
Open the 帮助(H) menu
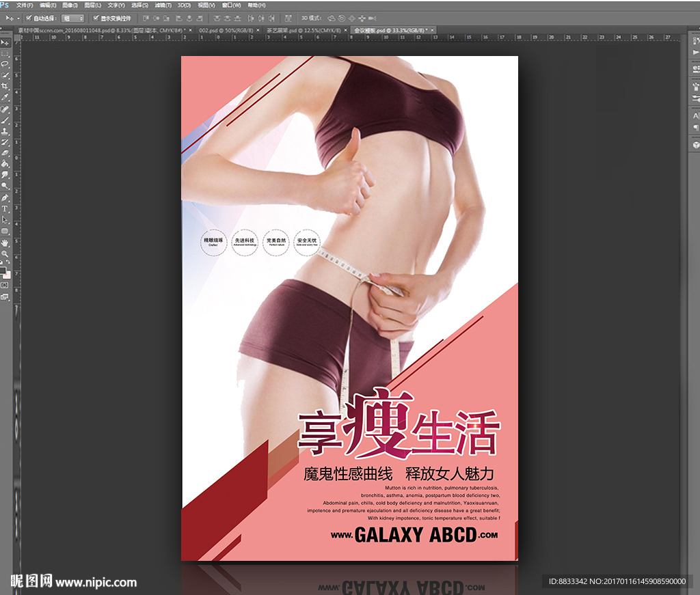coord(257,5)
